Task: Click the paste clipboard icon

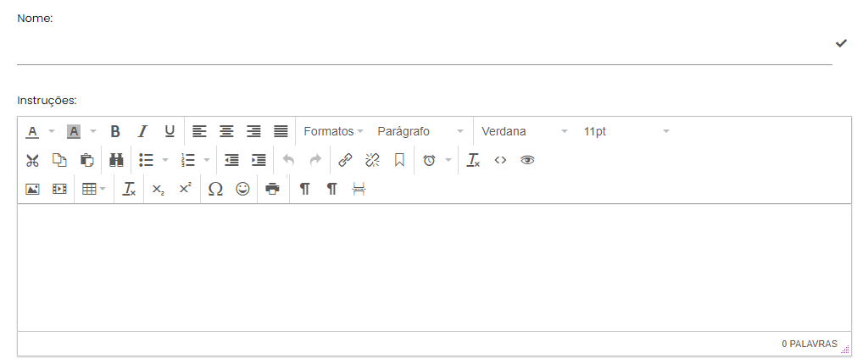Action: pyautogui.click(x=87, y=161)
